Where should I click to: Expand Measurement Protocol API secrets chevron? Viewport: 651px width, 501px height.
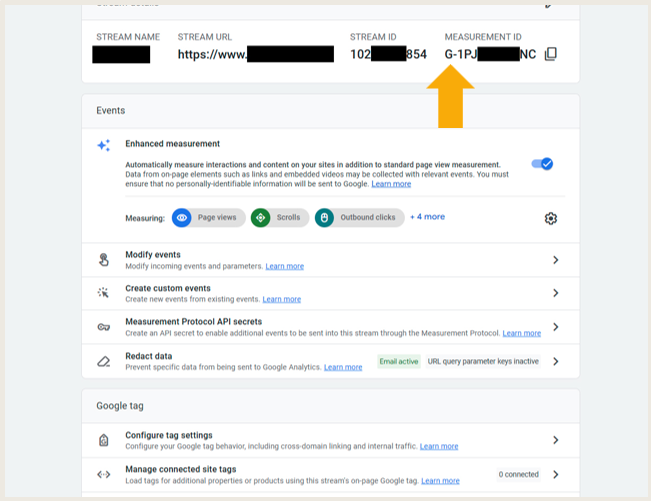[556, 327]
